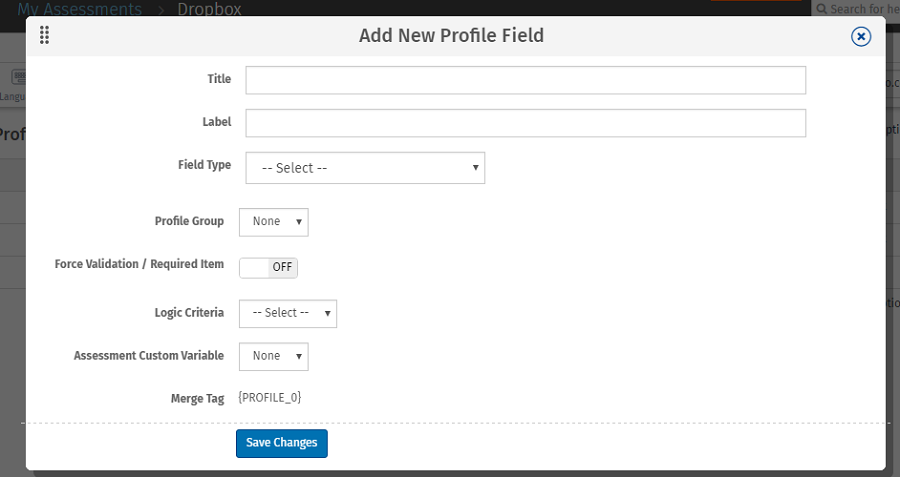Toggle Force Validation / Required Item switch

click(268, 267)
